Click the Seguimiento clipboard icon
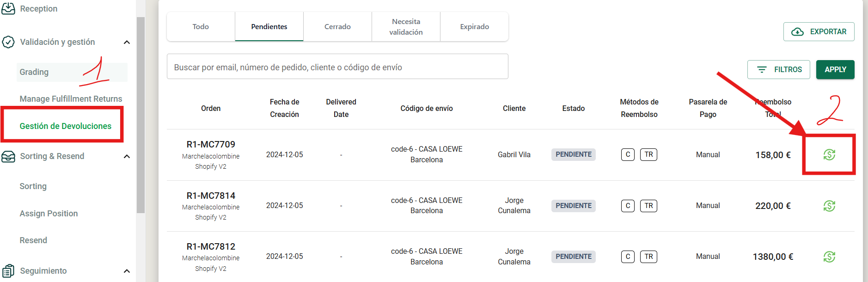The height and width of the screenshot is (282, 868). point(8,271)
